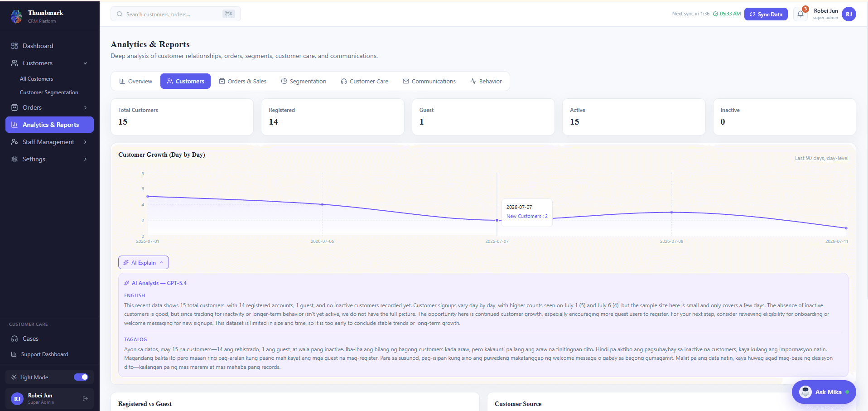The height and width of the screenshot is (411, 868).
Task: Click the Light Mode sun icon
Action: tap(14, 377)
